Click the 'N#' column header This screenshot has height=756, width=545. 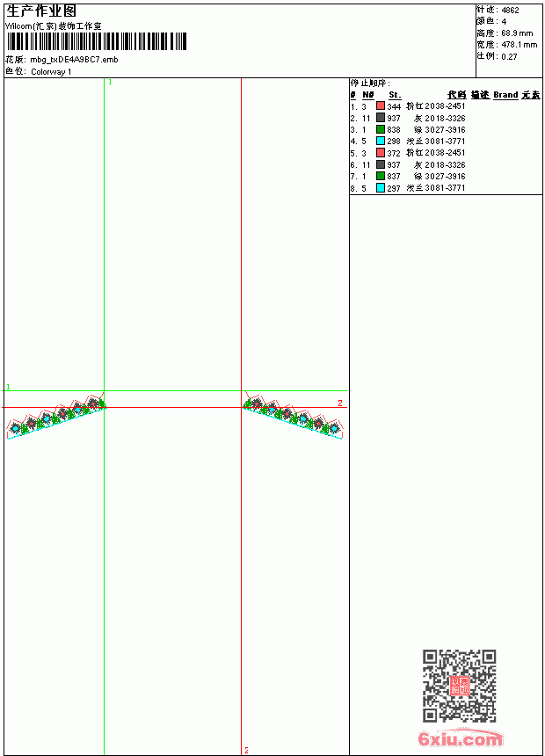pyautogui.click(x=368, y=95)
